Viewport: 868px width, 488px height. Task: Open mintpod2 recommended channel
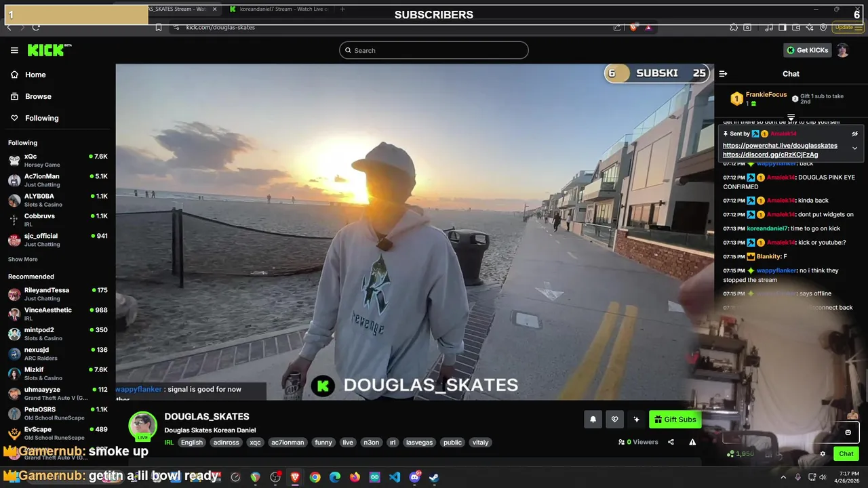tap(58, 333)
